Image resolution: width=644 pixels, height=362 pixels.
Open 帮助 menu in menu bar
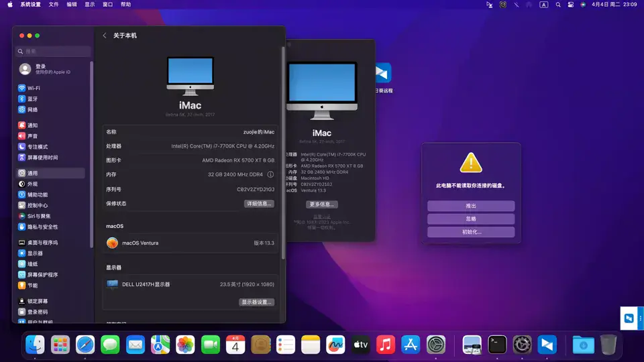pyautogui.click(x=125, y=5)
